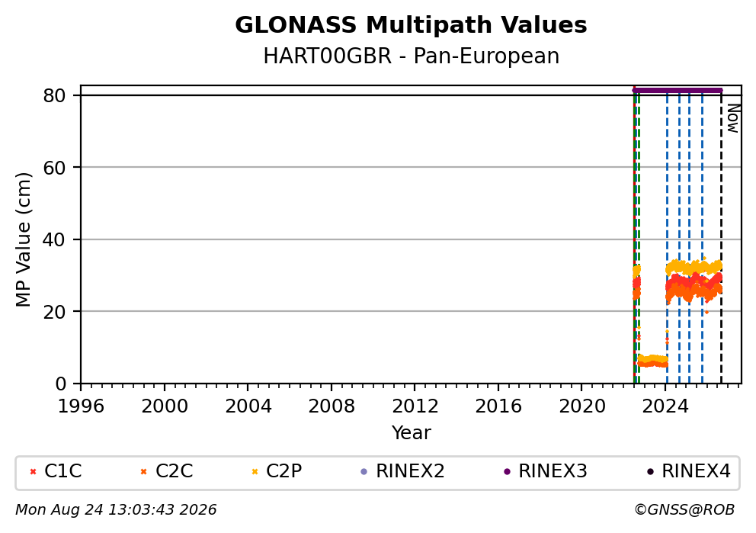Click the chart title GLONASS Multipath Values
Viewport: 756px width, 533px height.
coord(411,25)
